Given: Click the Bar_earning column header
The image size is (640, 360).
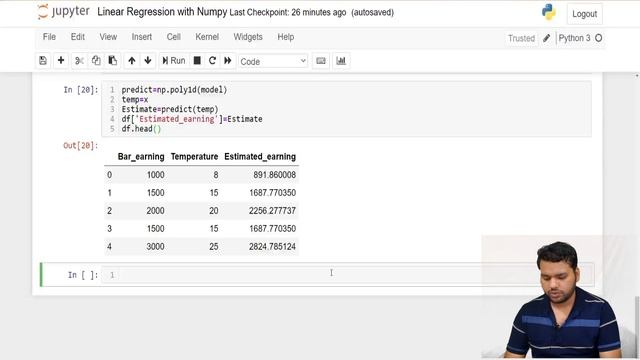Looking at the screenshot, I should tap(141, 157).
